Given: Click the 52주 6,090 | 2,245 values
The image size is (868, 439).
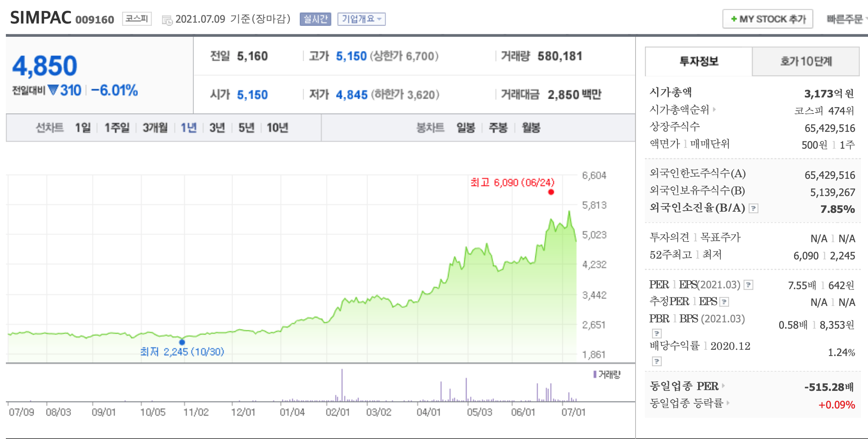Looking at the screenshot, I should coord(824,256).
